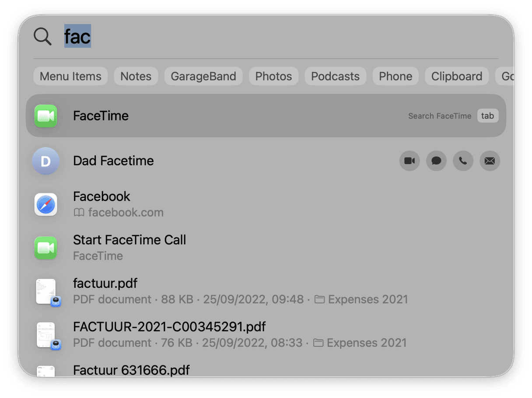Image resolution: width=532 pixels, height=398 pixels.
Task: Click the FaceTime app icon in top result
Action: click(46, 116)
